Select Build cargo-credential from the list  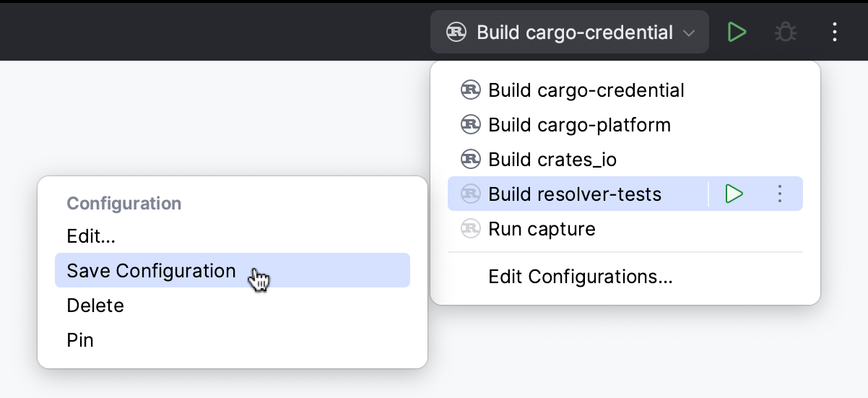click(586, 90)
